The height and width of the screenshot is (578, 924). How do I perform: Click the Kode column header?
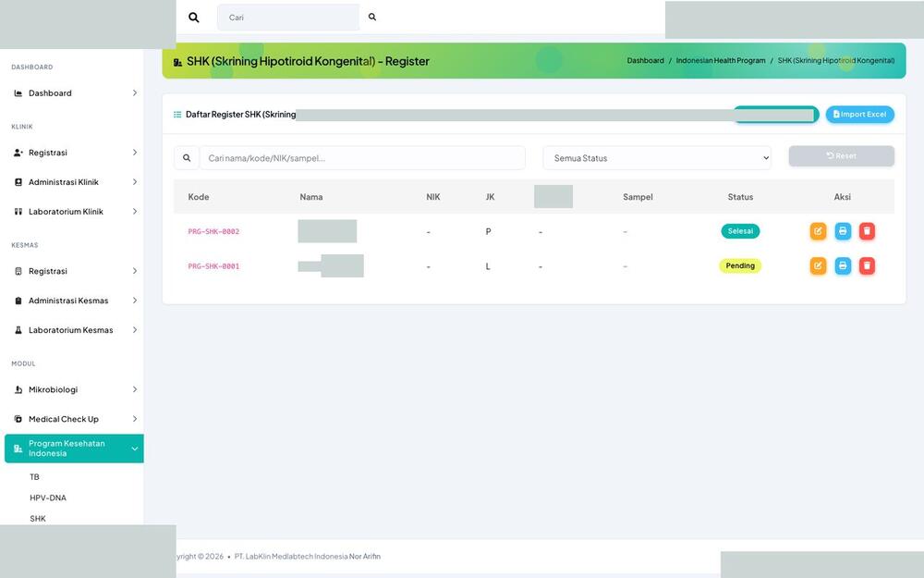pyautogui.click(x=199, y=197)
